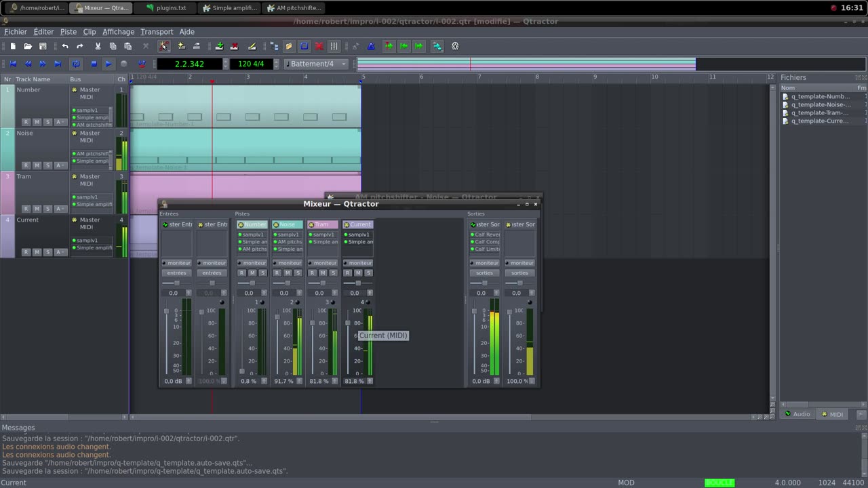
Task: Open a session file
Action: [28, 46]
